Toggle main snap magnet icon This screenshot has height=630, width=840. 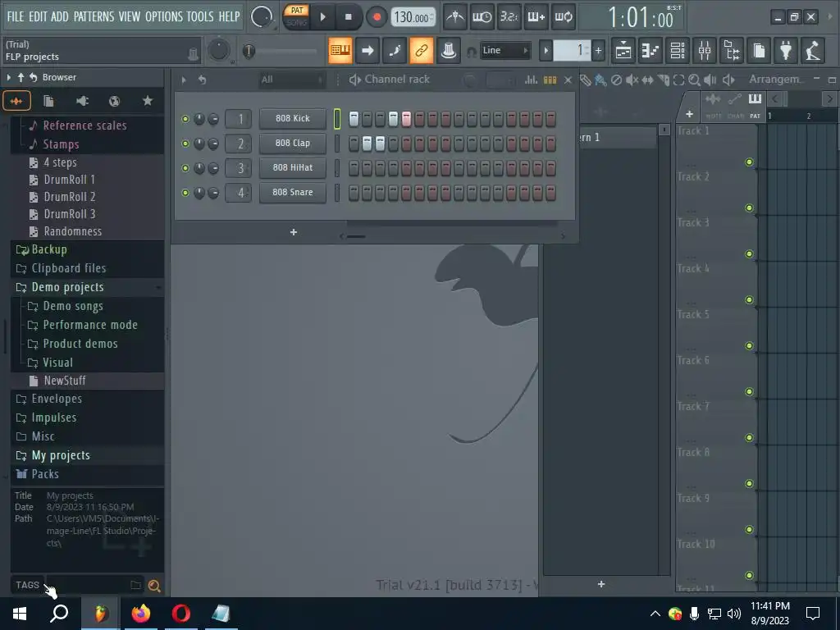tap(472, 52)
